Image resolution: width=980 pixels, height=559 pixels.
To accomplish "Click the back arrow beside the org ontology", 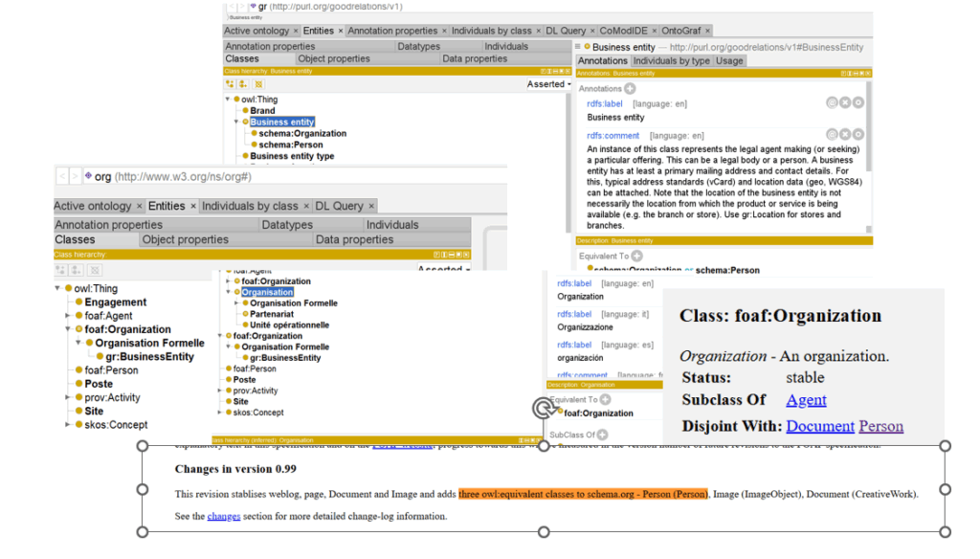I will point(62,176).
